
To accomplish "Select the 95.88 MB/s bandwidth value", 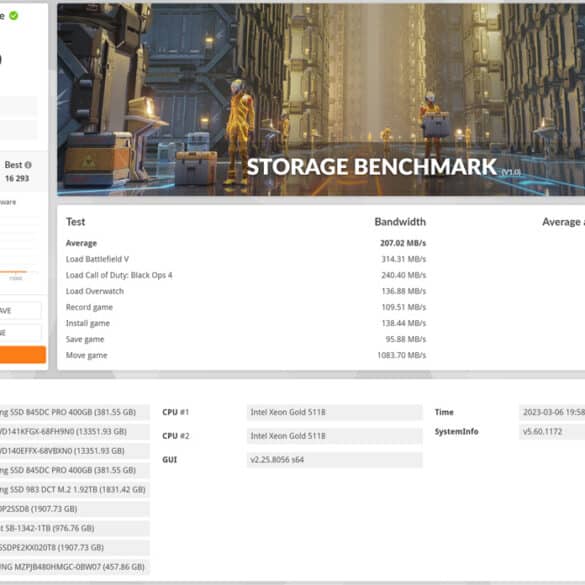I will 406,340.
